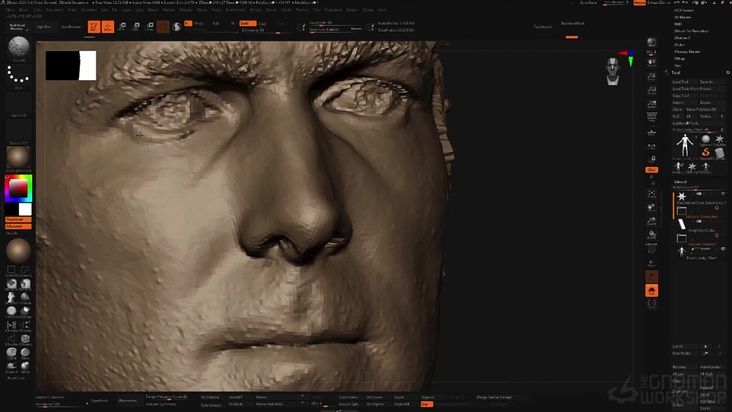The height and width of the screenshot is (412, 732).
Task: Click the Load Tool button
Action: coord(684,82)
